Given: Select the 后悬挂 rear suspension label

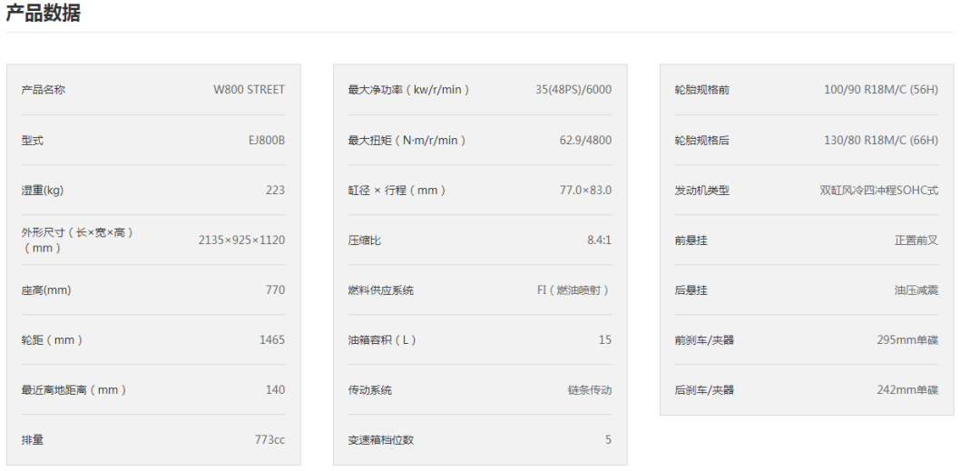Looking at the screenshot, I should pyautogui.click(x=691, y=289).
